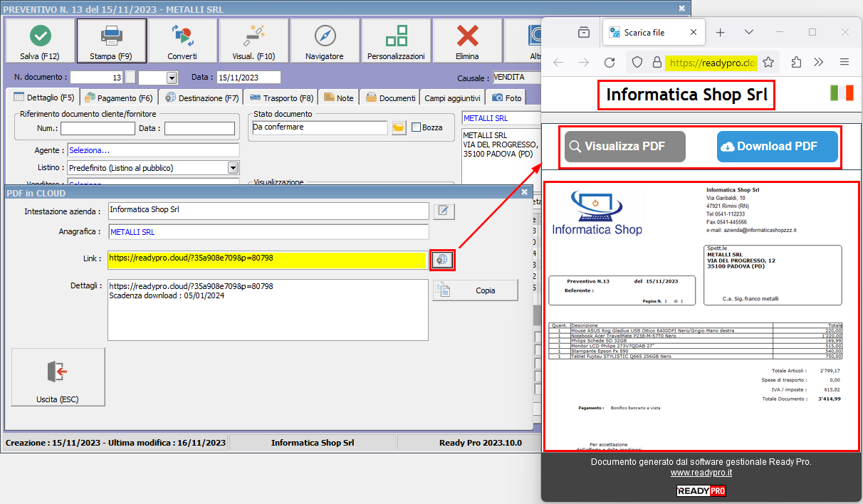This screenshot has height=504, width=863.
Task: Select the Documenti tab
Action: pyautogui.click(x=390, y=98)
